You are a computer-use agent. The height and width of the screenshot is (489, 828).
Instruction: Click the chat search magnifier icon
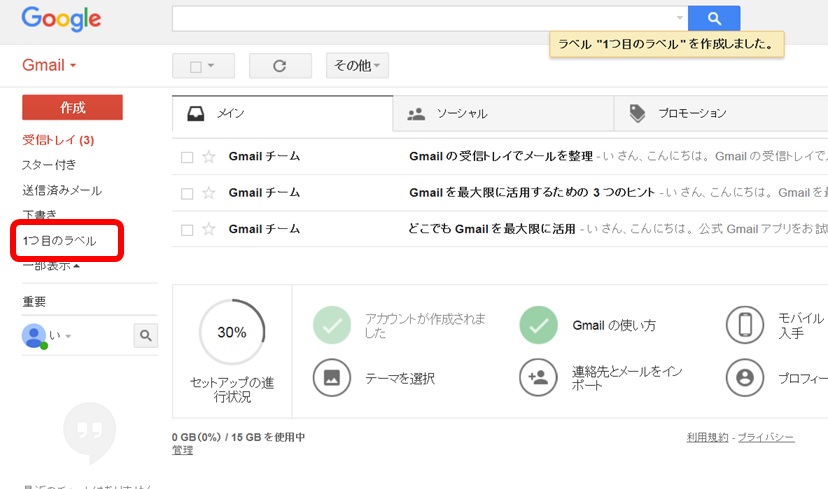(x=145, y=336)
